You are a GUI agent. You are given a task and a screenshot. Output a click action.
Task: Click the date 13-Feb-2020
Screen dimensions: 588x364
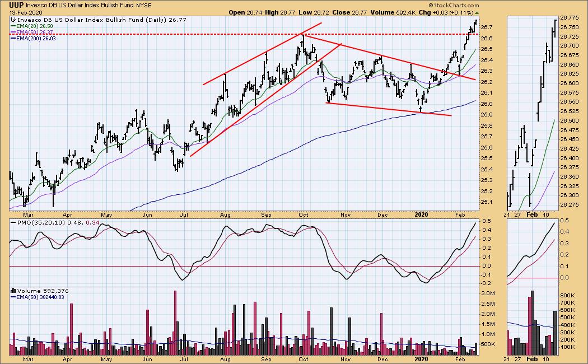tap(26, 13)
